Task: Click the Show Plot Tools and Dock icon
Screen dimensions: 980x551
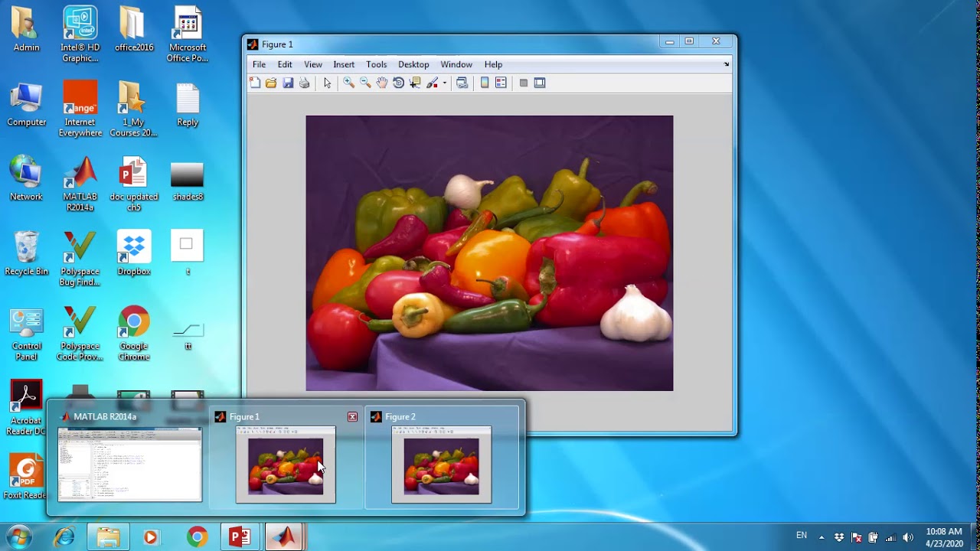Action: point(540,83)
